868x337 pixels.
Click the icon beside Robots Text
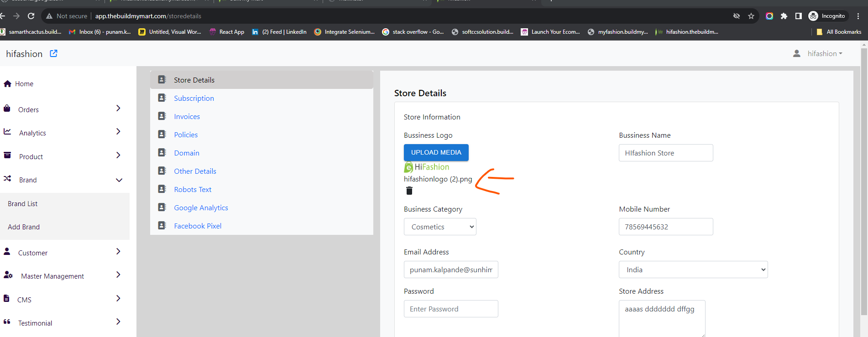pyautogui.click(x=162, y=189)
